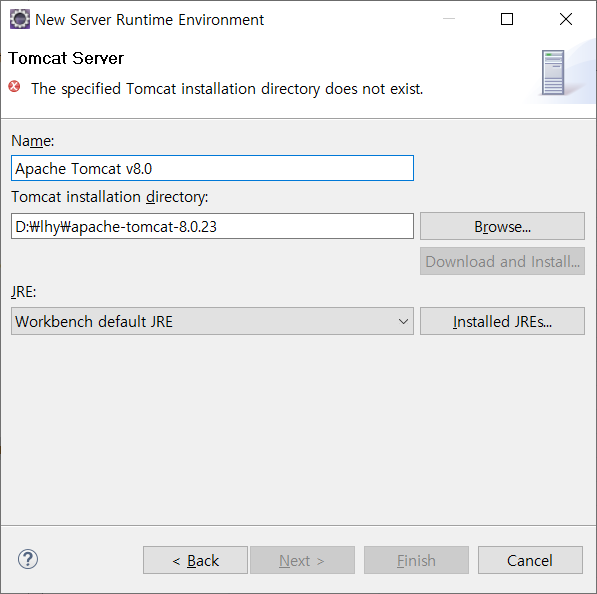Click the Finish button

416,560
